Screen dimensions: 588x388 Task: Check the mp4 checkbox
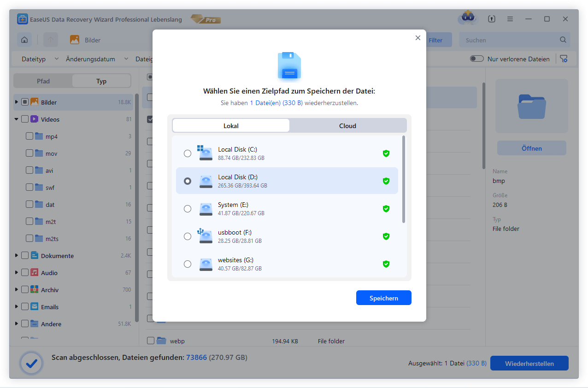point(29,136)
